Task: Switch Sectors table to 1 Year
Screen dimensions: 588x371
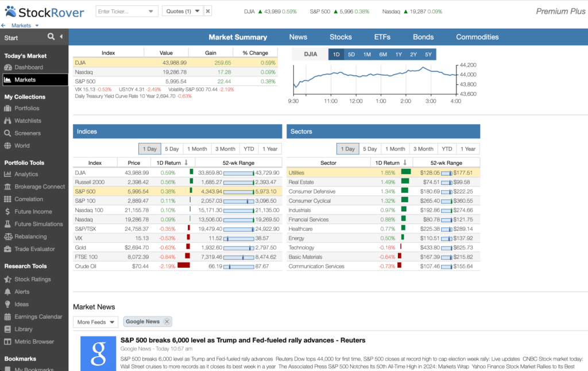Action: (x=468, y=149)
